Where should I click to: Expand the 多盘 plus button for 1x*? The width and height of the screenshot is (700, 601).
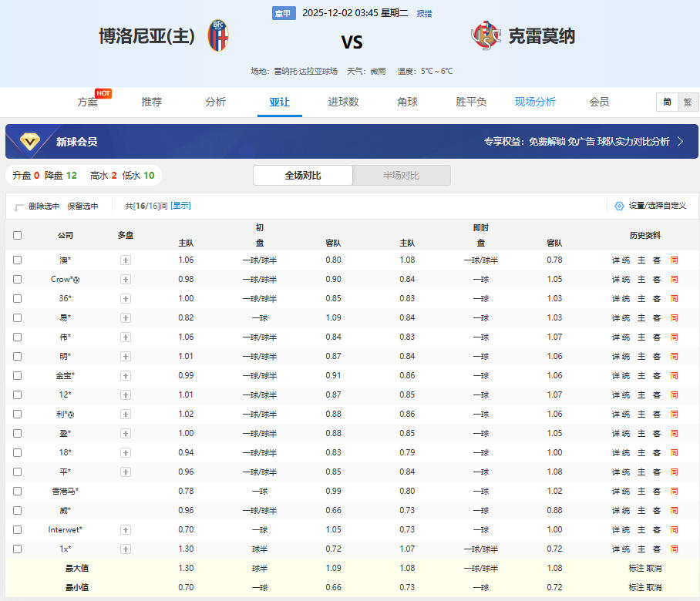pos(126,549)
